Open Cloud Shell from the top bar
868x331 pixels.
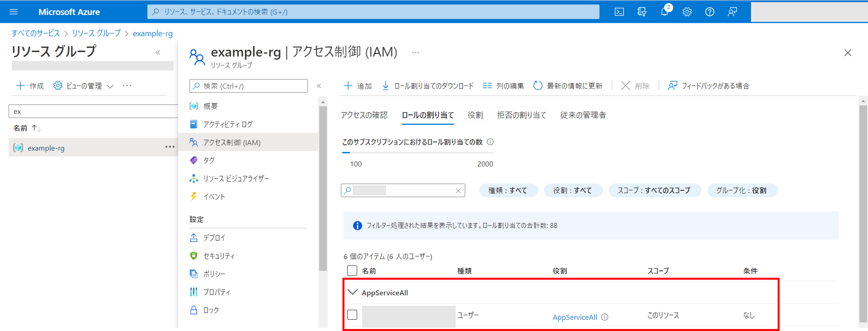click(619, 11)
